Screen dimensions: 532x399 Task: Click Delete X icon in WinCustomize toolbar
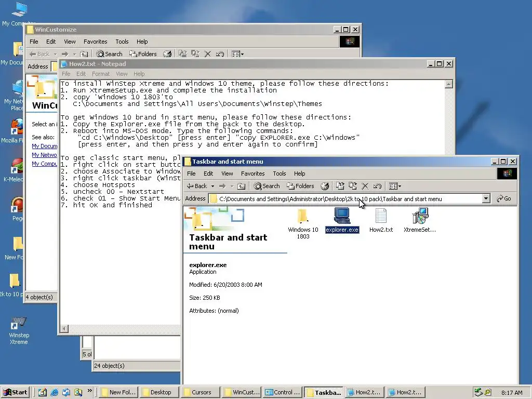click(208, 54)
